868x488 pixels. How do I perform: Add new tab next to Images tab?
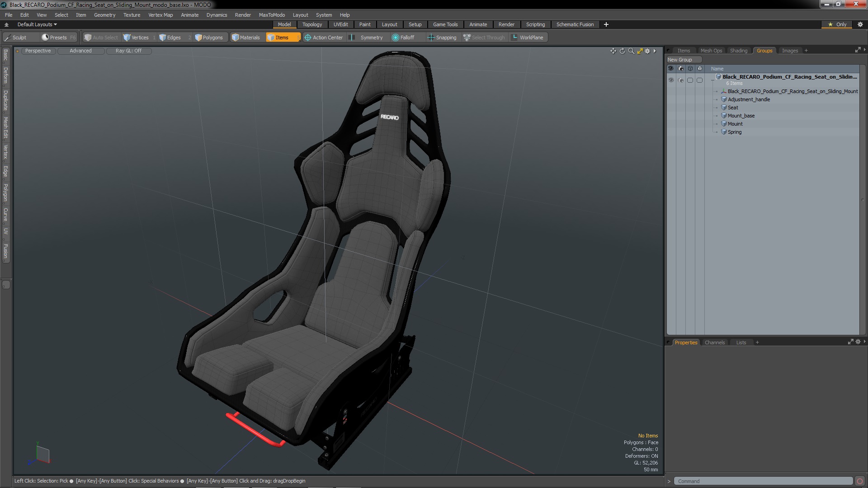click(x=806, y=51)
